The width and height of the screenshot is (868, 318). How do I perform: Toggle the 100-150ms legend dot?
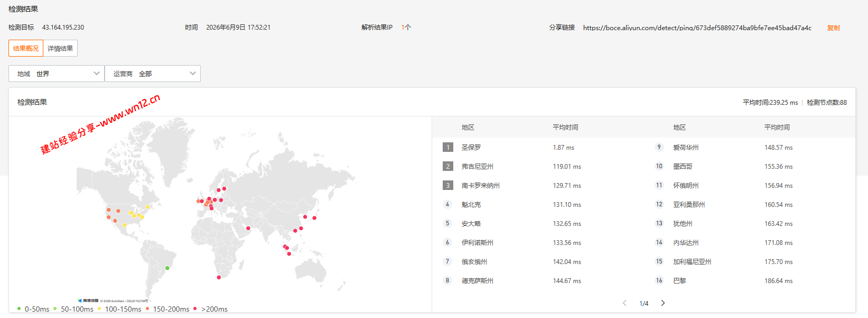99,308
